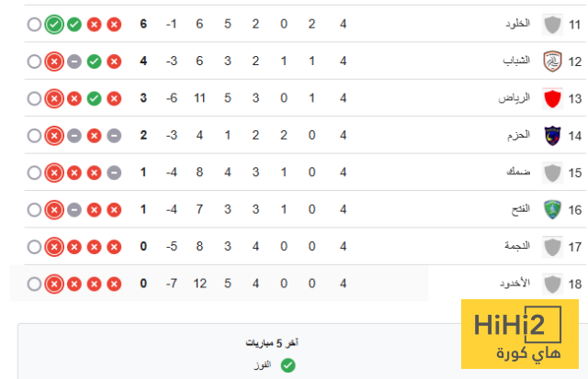Click the gray draw icon in الشباب row
588x379 pixels.
(73, 61)
